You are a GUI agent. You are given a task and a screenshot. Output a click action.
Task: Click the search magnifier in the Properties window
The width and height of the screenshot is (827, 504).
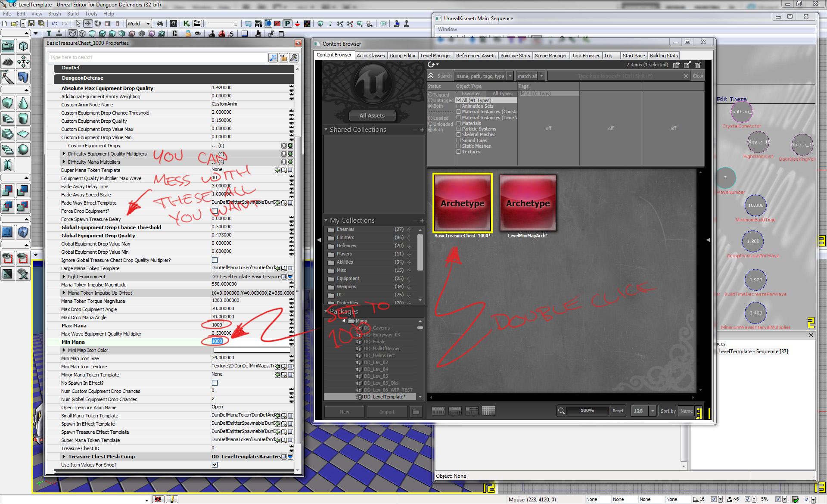coord(273,58)
